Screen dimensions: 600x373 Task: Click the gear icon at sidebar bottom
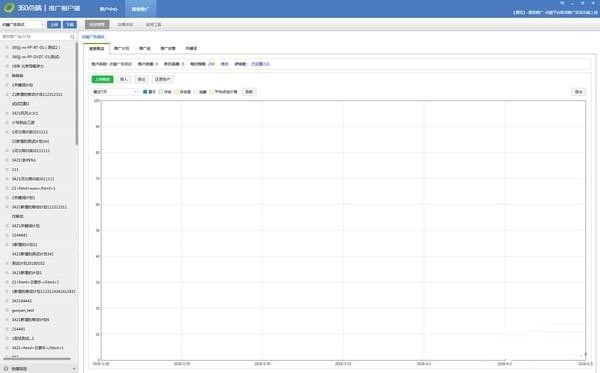click(x=6, y=369)
